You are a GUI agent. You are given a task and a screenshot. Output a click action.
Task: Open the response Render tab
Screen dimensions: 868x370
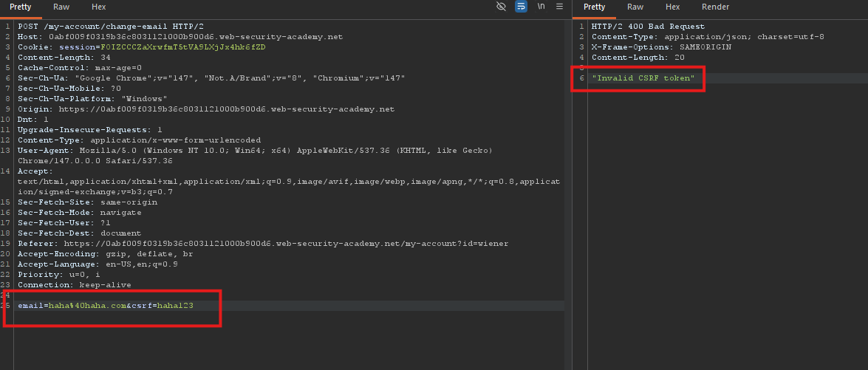click(x=715, y=7)
